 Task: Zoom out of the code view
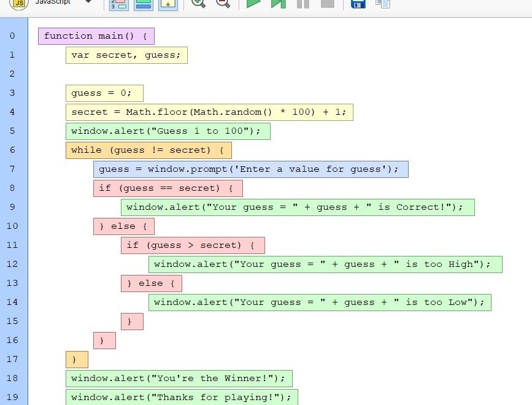(x=223, y=3)
